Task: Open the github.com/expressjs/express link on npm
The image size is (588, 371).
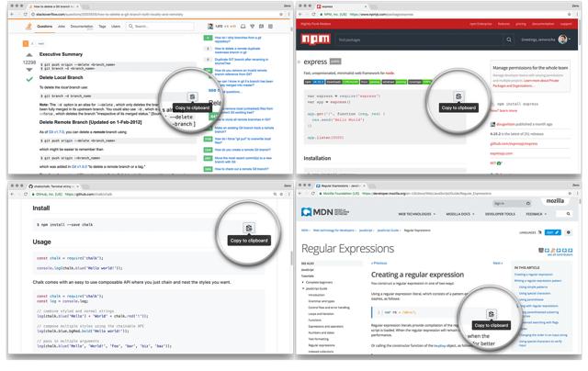Action: pos(514,143)
